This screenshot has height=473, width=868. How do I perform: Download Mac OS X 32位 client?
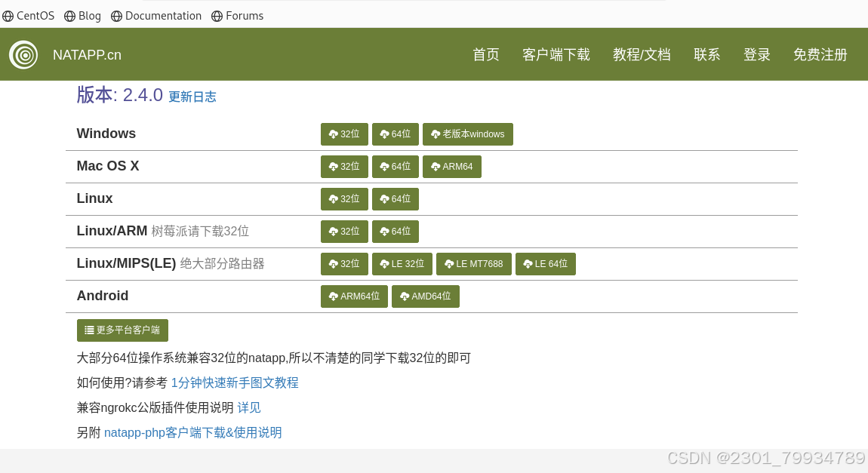(x=344, y=167)
